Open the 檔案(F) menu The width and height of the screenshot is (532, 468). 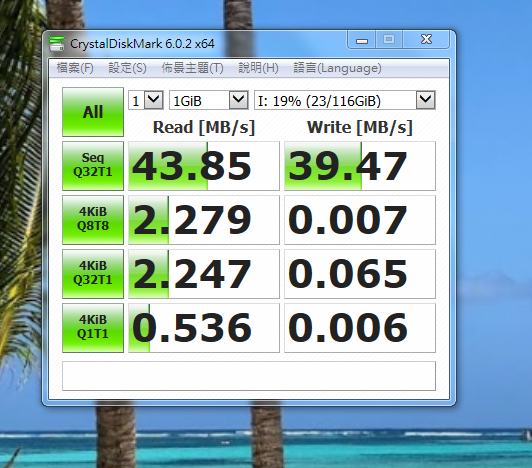75,68
